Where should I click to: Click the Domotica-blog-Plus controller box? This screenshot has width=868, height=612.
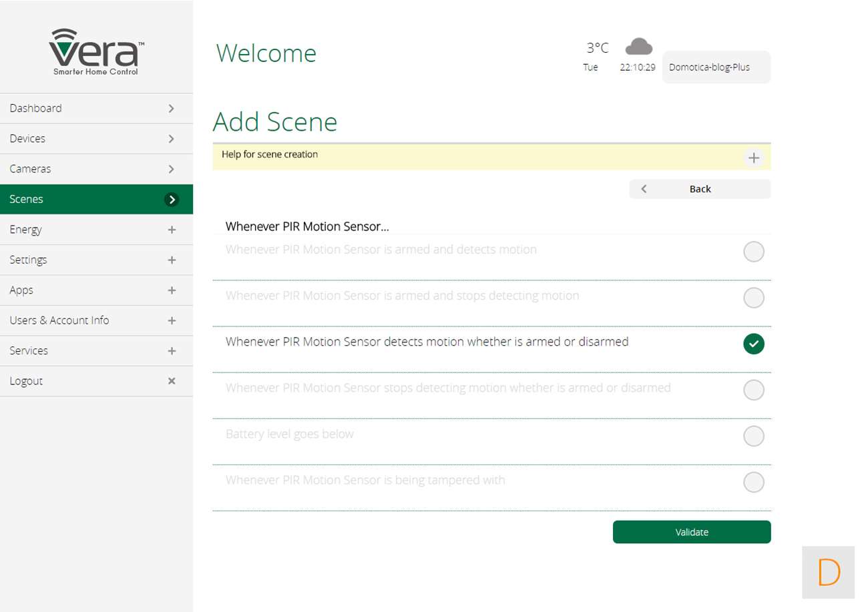tap(716, 67)
